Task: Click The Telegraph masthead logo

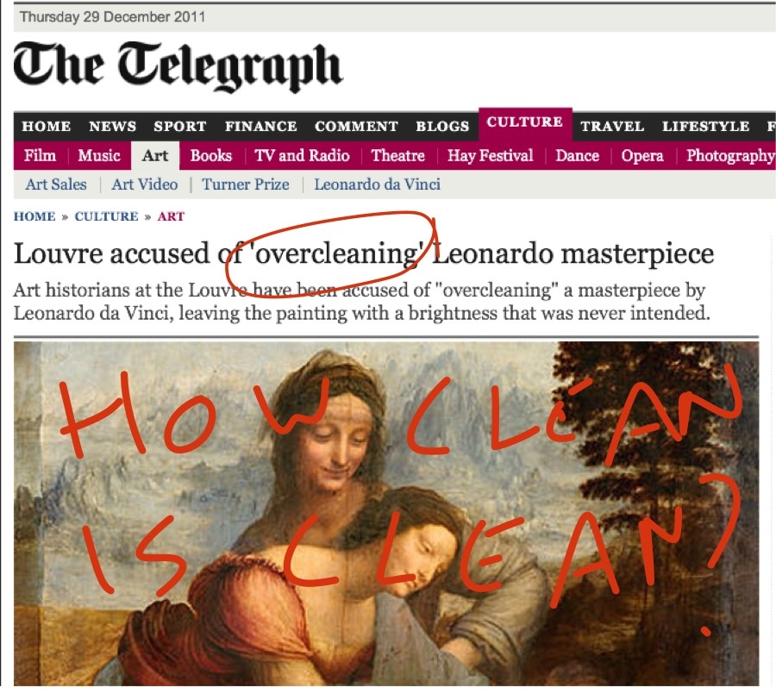Action: (x=178, y=66)
